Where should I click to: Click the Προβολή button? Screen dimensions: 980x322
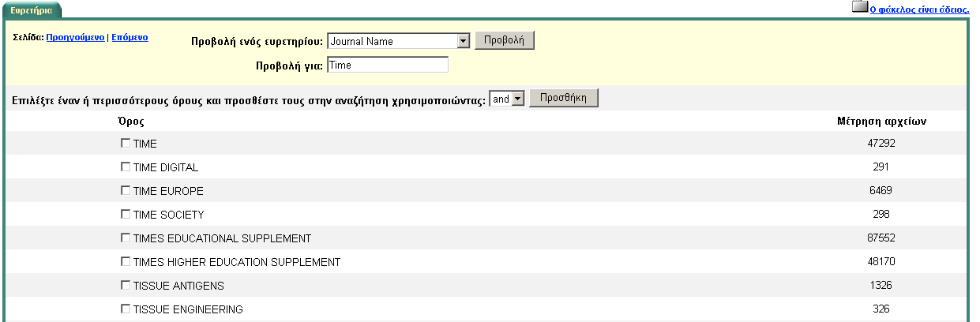(x=505, y=40)
